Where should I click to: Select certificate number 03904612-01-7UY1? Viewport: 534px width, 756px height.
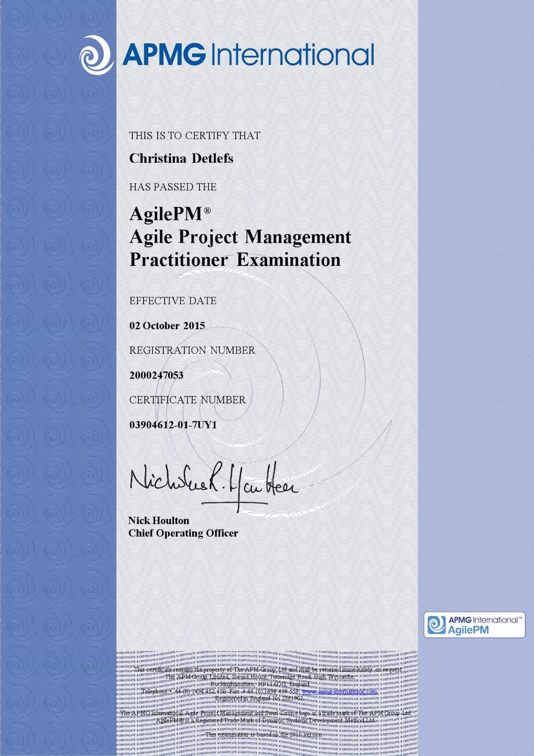click(173, 425)
